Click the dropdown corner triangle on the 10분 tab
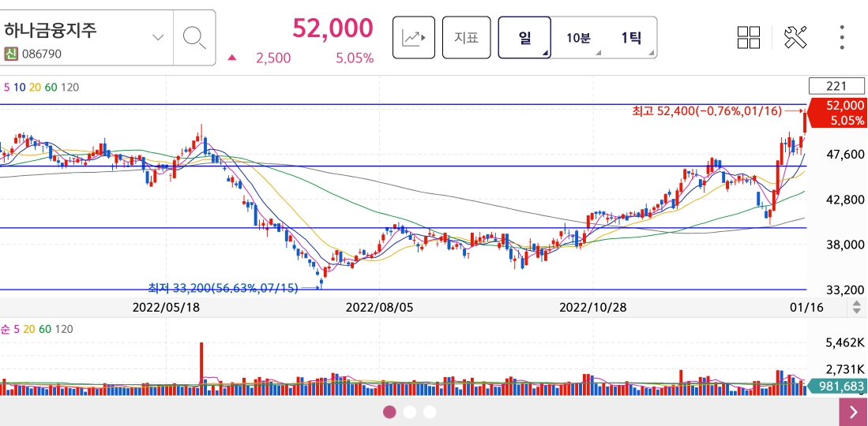Viewport: 868px width, 426px height. (x=598, y=53)
